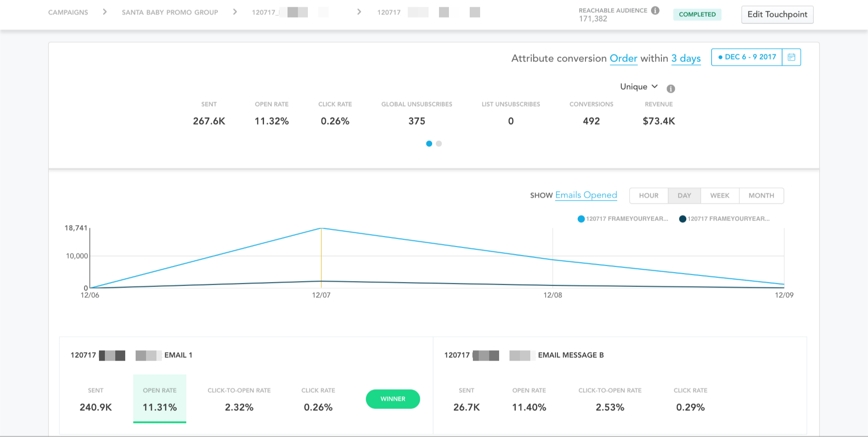Expand the Unique metrics dropdown

(x=639, y=87)
